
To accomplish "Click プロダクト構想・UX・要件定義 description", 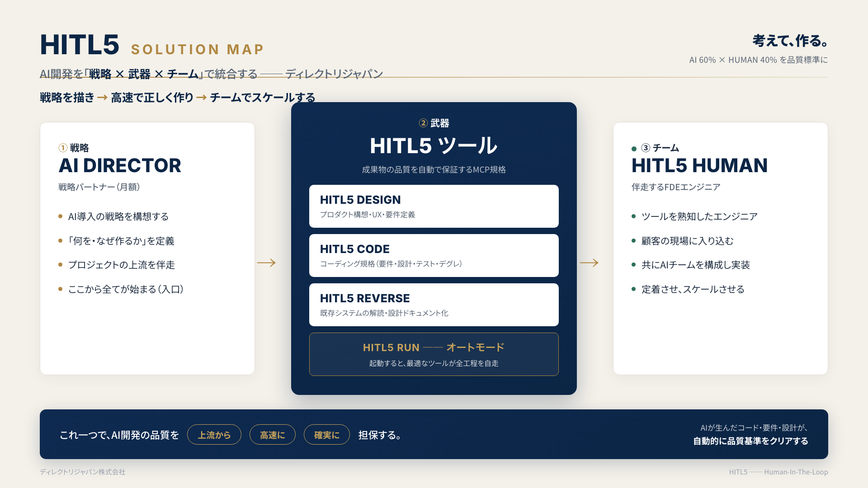I will tap(368, 215).
